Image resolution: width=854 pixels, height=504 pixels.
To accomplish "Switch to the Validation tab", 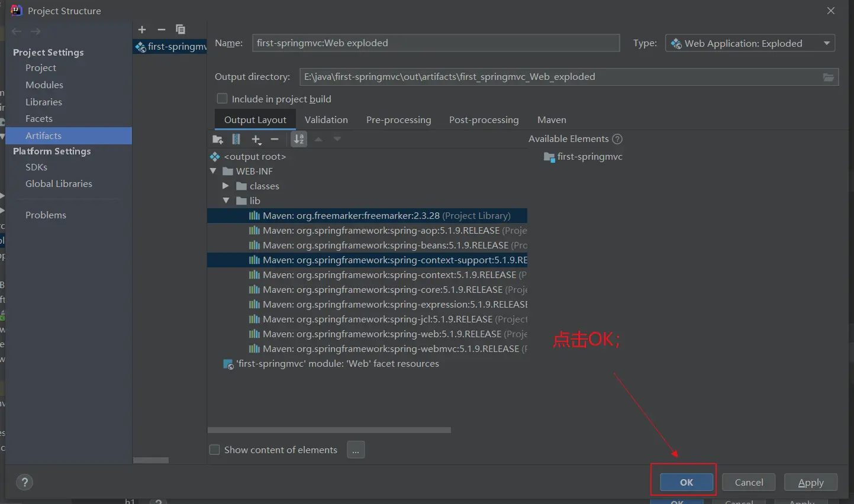I will click(x=326, y=119).
